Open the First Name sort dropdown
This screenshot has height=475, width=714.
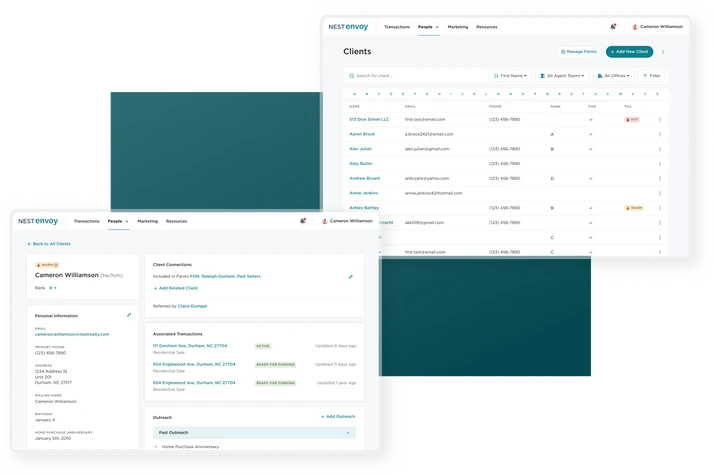(510, 76)
